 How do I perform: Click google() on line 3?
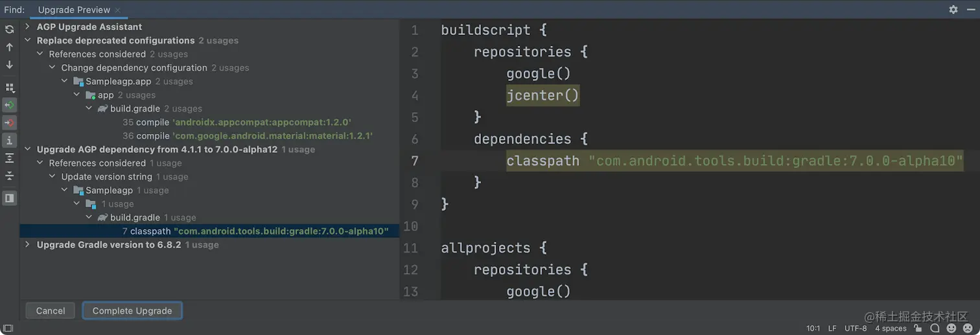539,74
